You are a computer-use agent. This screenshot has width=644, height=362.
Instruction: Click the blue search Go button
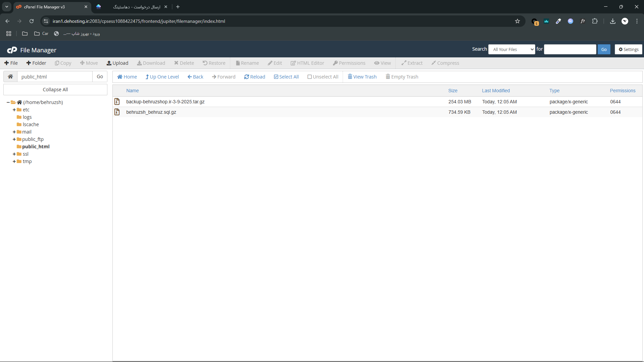coord(604,49)
